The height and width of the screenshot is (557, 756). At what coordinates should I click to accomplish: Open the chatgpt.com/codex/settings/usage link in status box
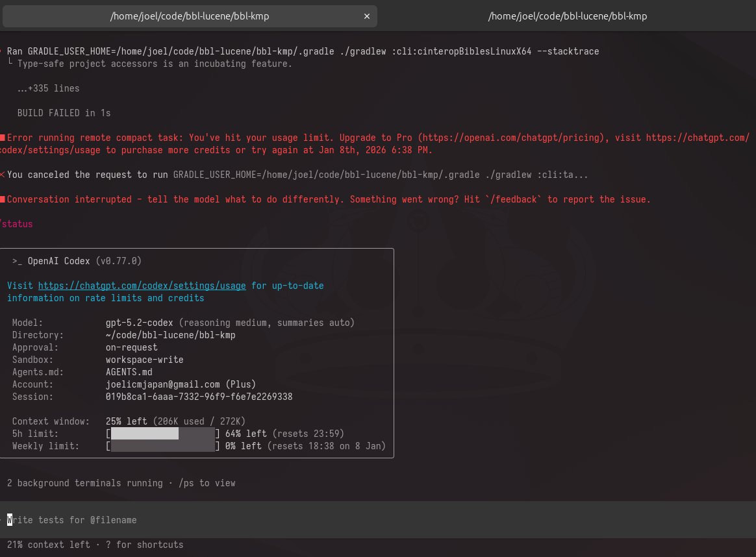pos(142,286)
